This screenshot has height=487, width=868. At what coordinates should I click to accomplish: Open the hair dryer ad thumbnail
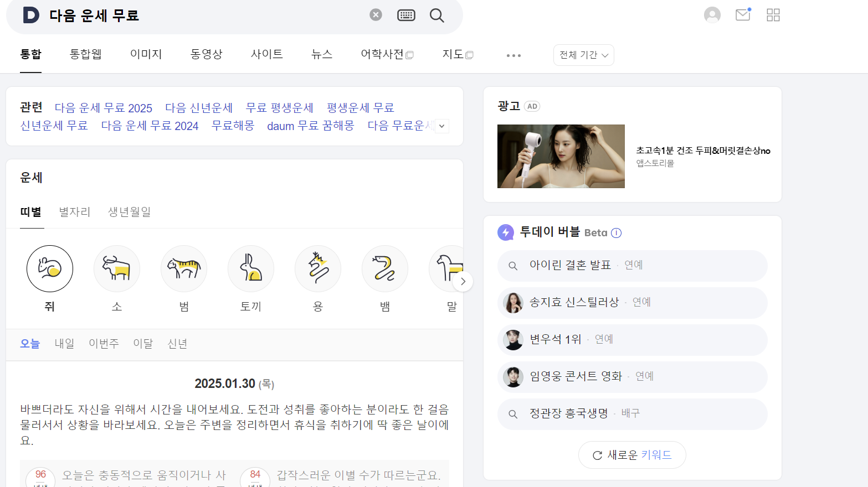[561, 156]
